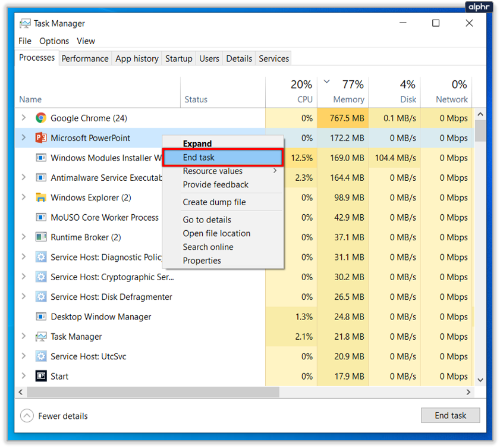The image size is (500, 448).
Task: Click the Windows Explorer folder icon
Action: [x=41, y=197]
